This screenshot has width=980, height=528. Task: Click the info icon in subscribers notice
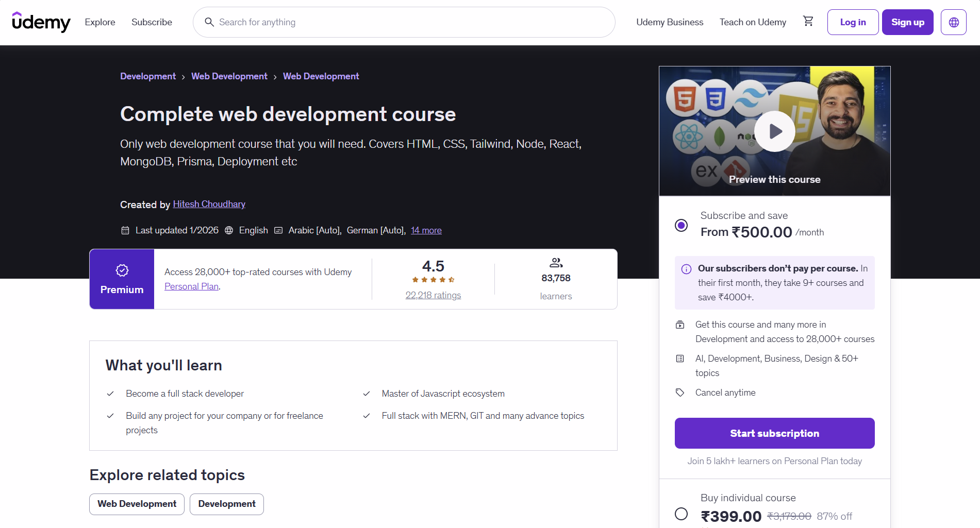click(686, 269)
